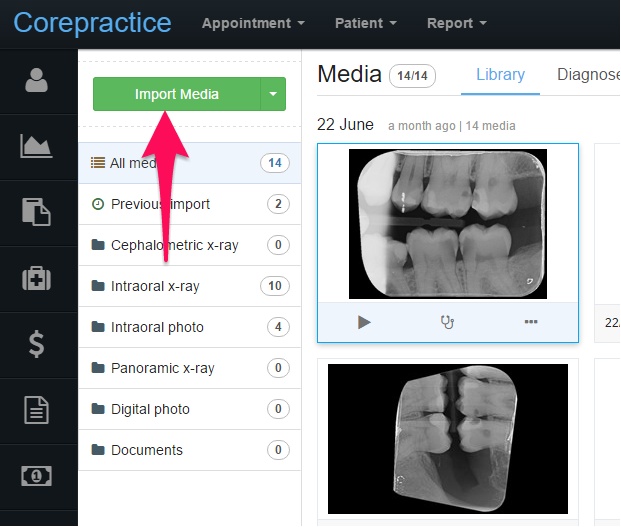
Task: Click the Import Media button
Action: (177, 94)
